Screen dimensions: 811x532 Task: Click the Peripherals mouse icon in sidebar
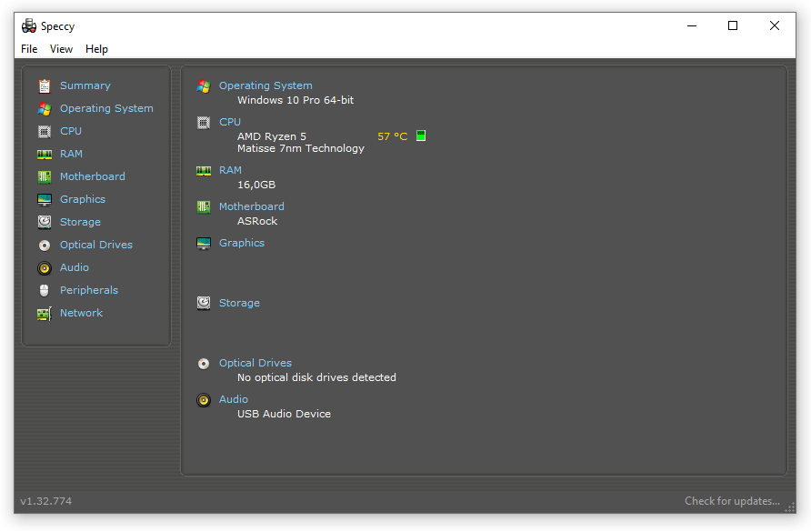45,290
